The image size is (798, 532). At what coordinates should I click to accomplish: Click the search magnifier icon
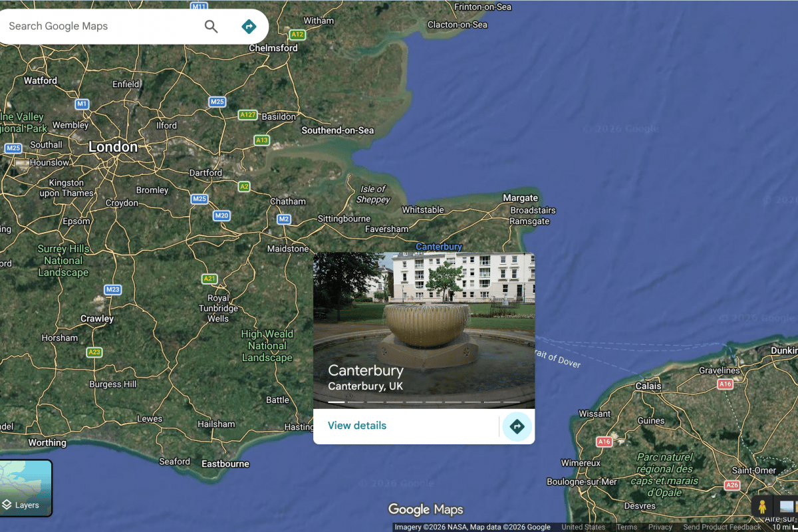pos(211,27)
